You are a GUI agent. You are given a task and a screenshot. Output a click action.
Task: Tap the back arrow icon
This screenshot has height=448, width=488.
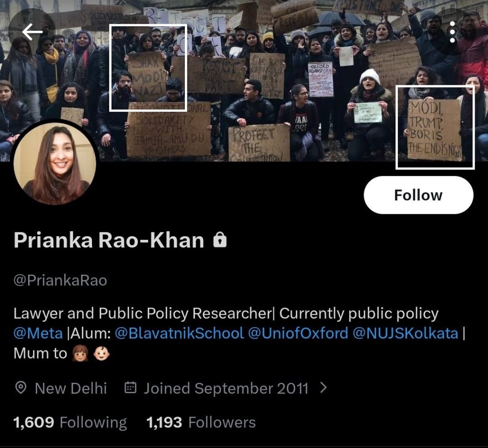pos(32,32)
